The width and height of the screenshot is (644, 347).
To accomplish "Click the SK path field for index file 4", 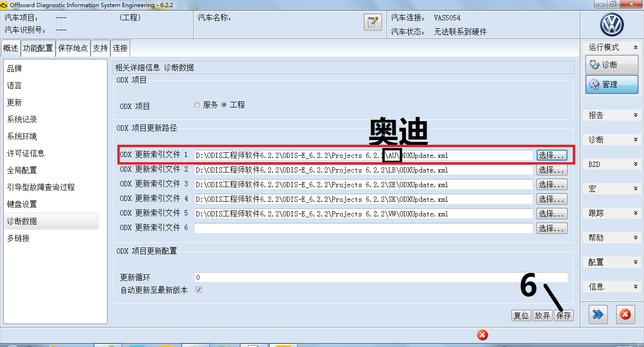I will point(363,199).
